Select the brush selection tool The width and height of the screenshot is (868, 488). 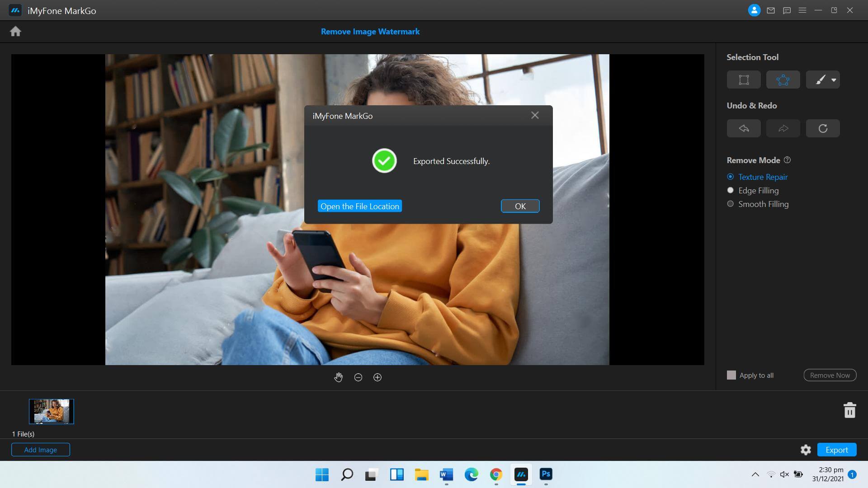(820, 80)
